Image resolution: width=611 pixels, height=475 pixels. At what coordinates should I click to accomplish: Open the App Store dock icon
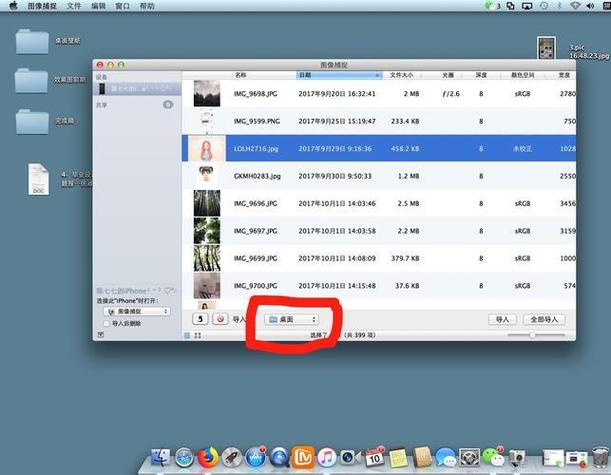coord(256,460)
